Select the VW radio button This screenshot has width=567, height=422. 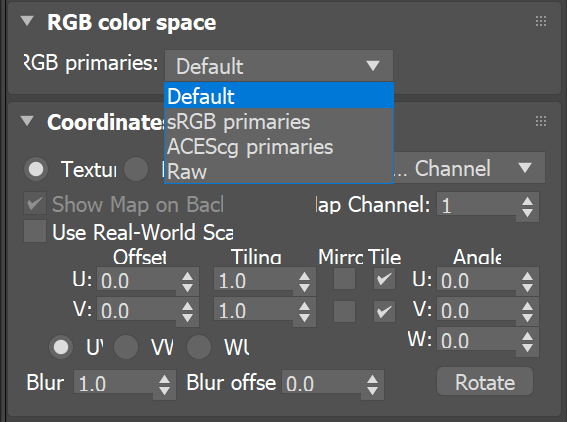tap(126, 347)
